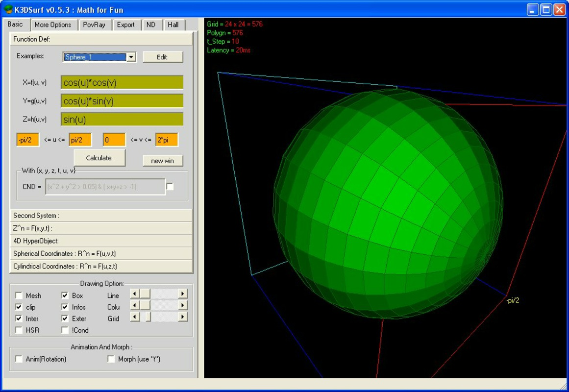Switch to the Export tab
This screenshot has height=392, width=569.
coord(125,24)
